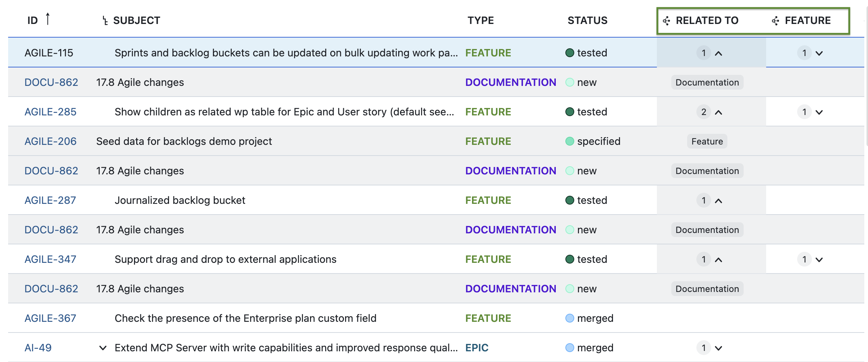Click the 'merged' status of AGILE-367

(595, 319)
